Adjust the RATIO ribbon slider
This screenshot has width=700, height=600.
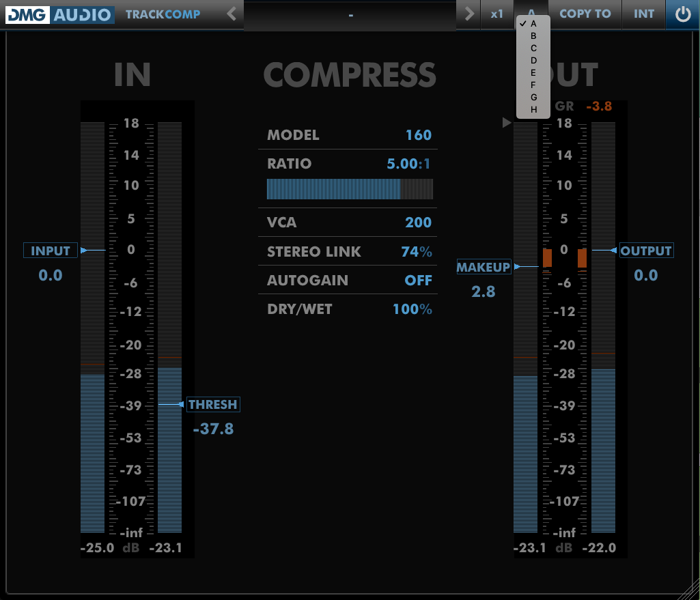coord(348,188)
